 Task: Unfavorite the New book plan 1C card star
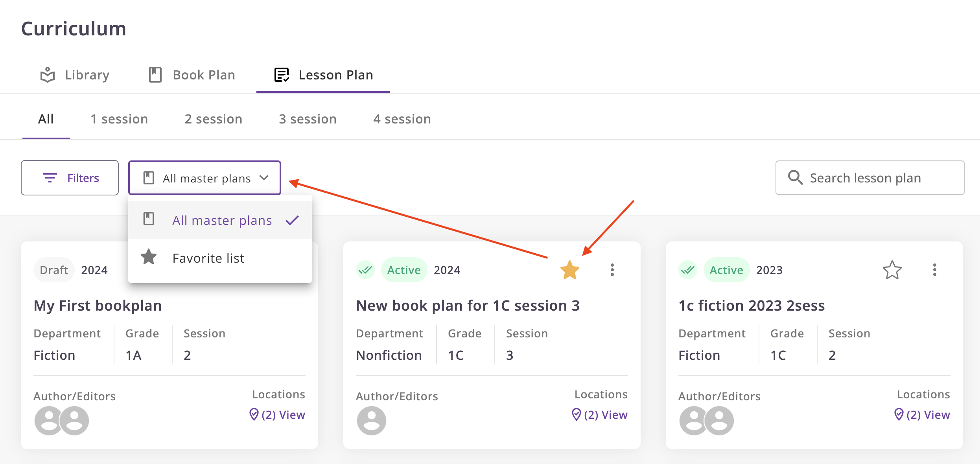click(569, 270)
